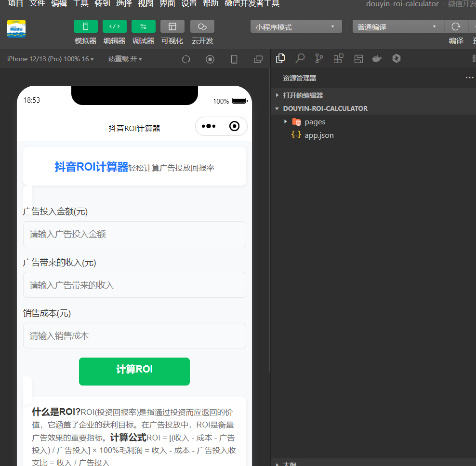Open the 微信开发者工具 menu
Viewport: 476px width, 466px height.
(x=252, y=4)
